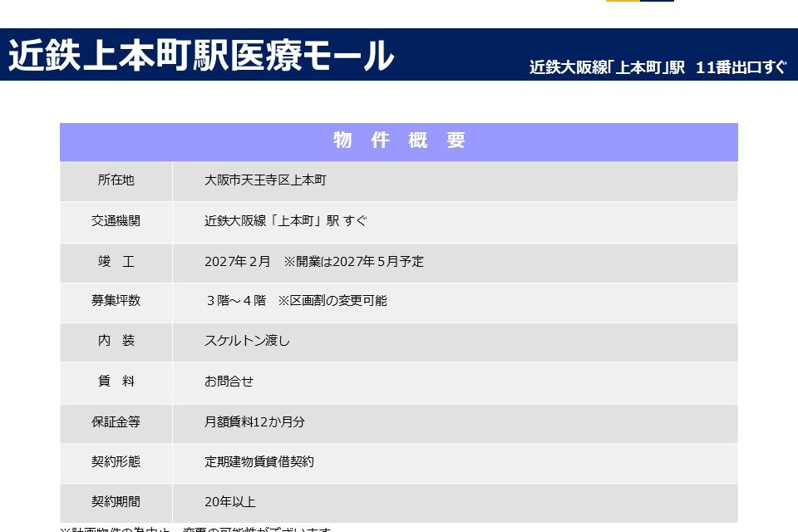Select the 契約期間 row label
The height and width of the screenshot is (532, 798).
pyautogui.click(x=116, y=502)
